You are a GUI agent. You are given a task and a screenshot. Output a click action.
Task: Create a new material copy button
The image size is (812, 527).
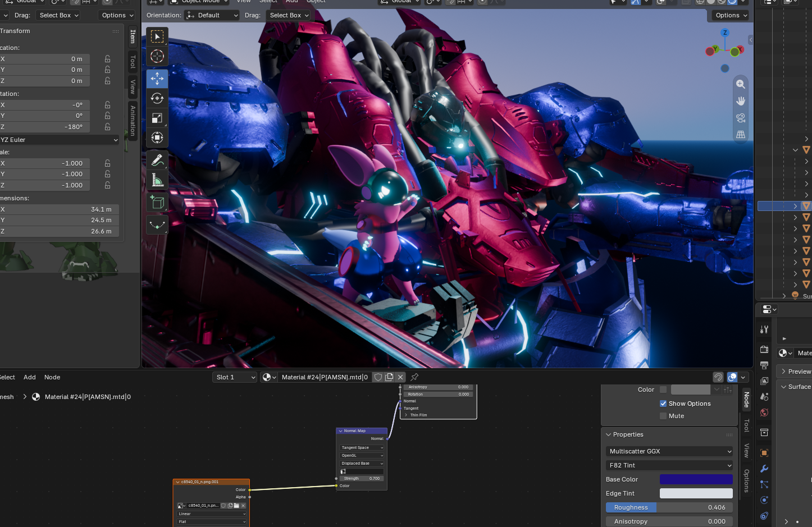pyautogui.click(x=389, y=377)
